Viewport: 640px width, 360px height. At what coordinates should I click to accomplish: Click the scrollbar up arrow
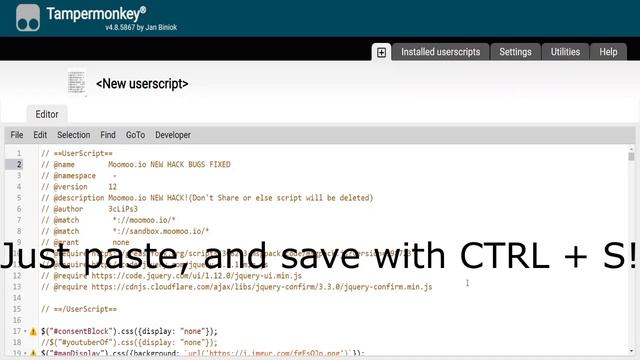pyautogui.click(x=631, y=149)
